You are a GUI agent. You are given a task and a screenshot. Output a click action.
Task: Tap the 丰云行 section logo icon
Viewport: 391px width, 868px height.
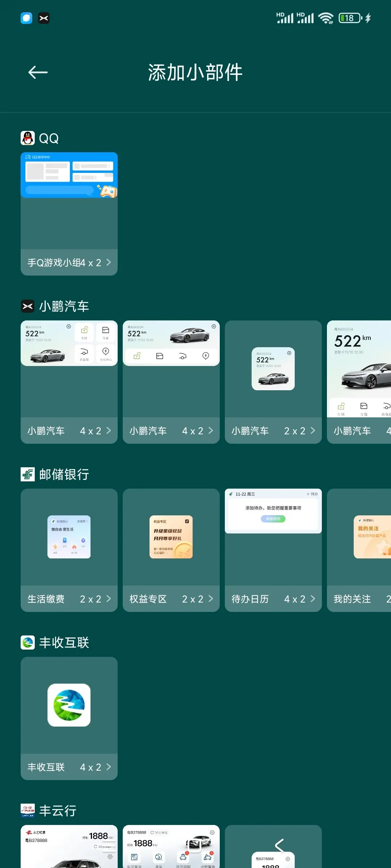(28, 810)
